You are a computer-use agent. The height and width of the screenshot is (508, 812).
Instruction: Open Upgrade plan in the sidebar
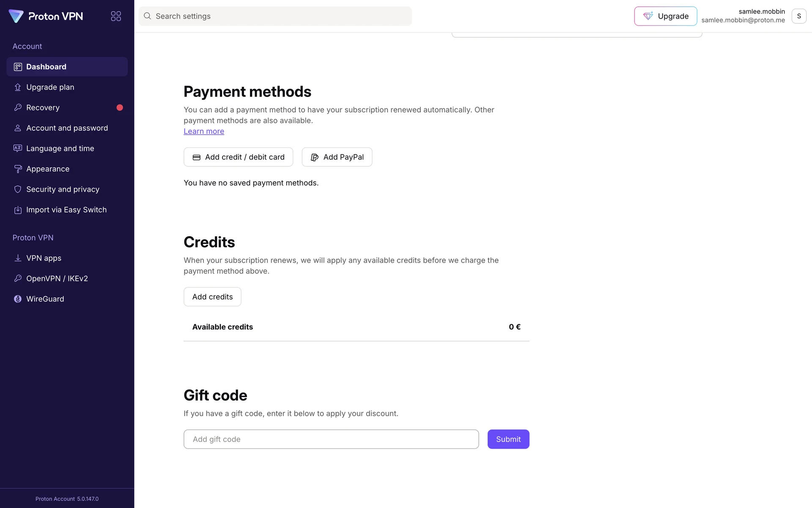coord(50,87)
